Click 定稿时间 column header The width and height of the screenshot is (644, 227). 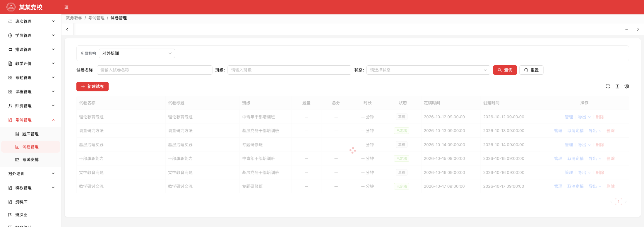click(x=432, y=103)
